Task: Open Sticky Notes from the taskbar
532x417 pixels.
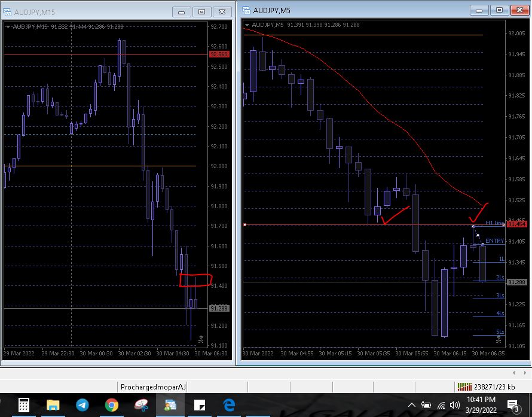Action: (200, 405)
